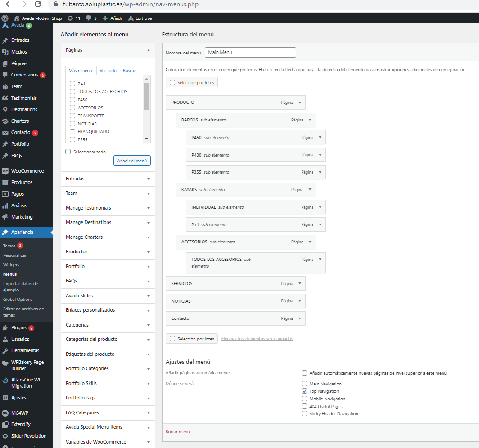This screenshot has width=479, height=448.
Task: Open Widgets submenu under Apariencia
Action: 11,265
